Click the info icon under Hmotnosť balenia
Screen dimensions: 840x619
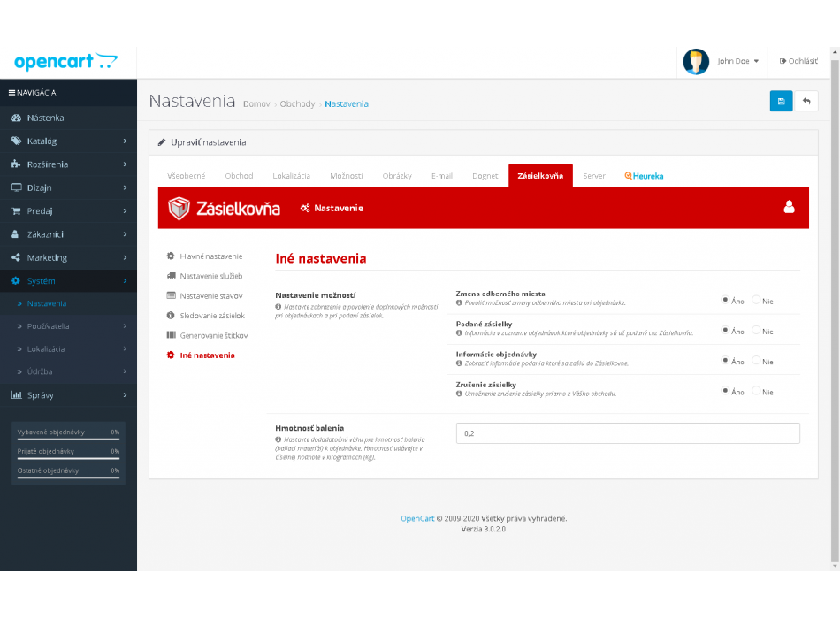[278, 439]
